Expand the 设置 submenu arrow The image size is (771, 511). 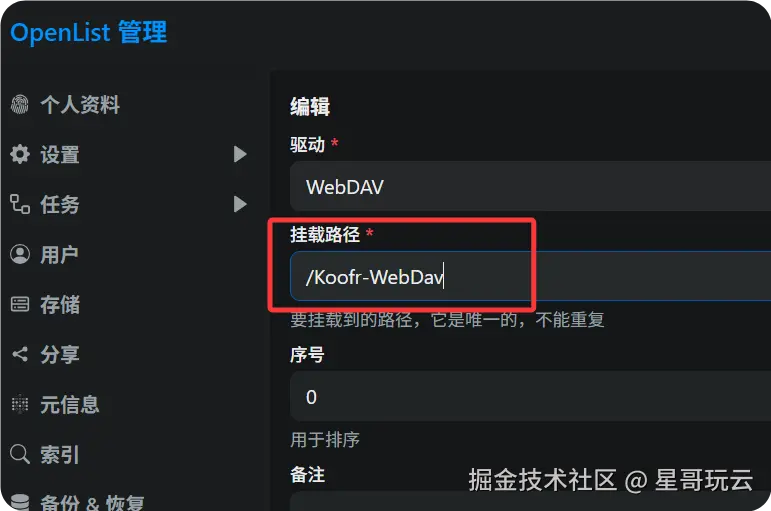(240, 154)
